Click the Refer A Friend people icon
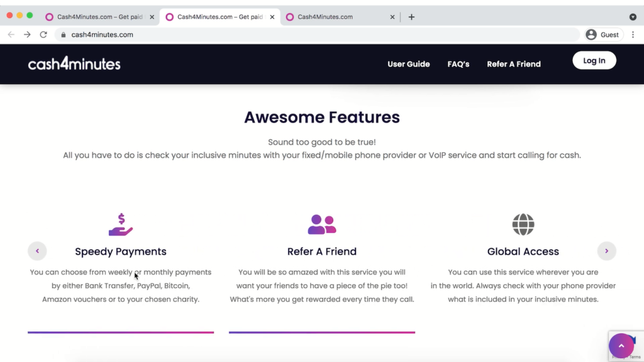 322,224
